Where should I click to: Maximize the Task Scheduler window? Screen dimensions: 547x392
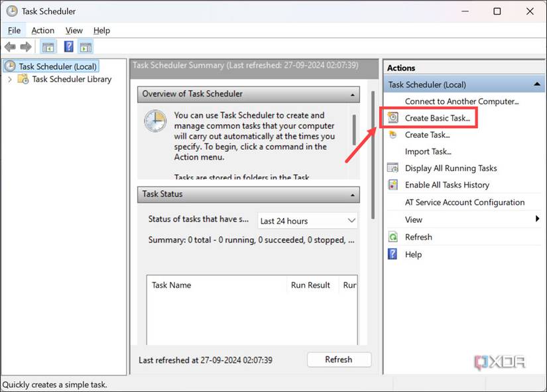click(497, 11)
